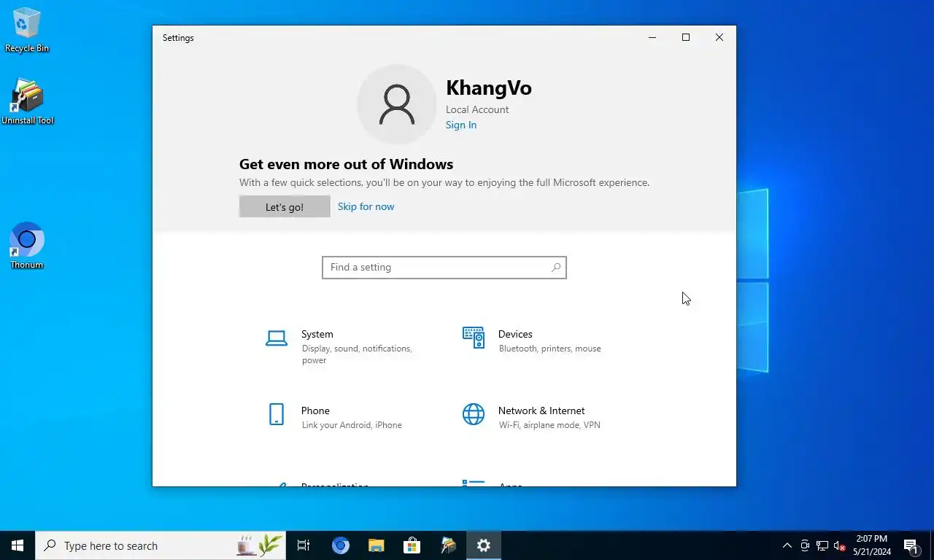Maximize the Settings window
The height and width of the screenshot is (560, 934).
(686, 37)
